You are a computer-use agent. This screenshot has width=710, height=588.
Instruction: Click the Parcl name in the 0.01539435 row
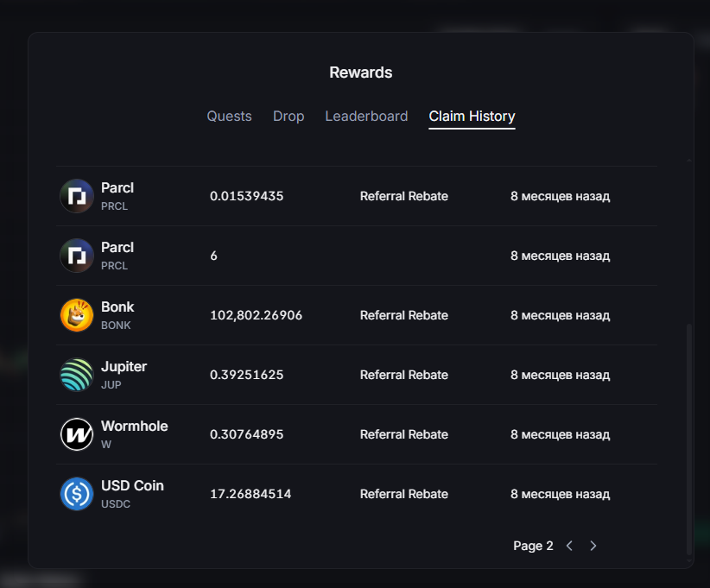click(117, 188)
